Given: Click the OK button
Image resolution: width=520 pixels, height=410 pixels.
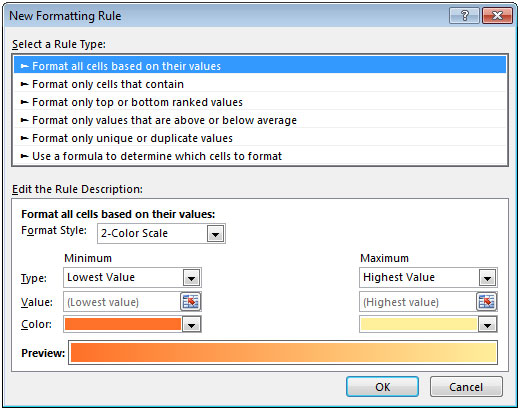Looking at the screenshot, I should tap(382, 387).
